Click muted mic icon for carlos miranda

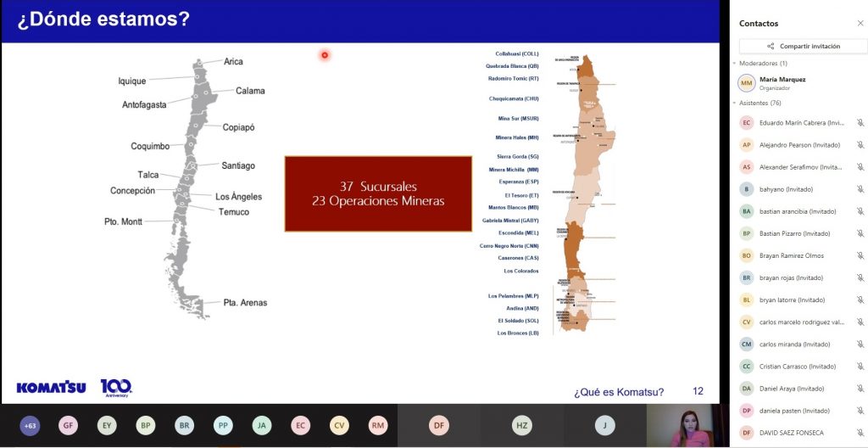pos(860,344)
